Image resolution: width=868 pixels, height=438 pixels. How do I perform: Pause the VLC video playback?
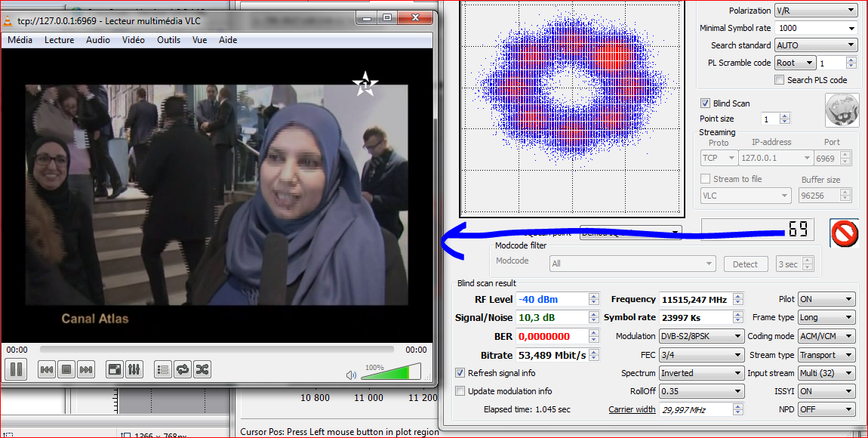click(16, 369)
